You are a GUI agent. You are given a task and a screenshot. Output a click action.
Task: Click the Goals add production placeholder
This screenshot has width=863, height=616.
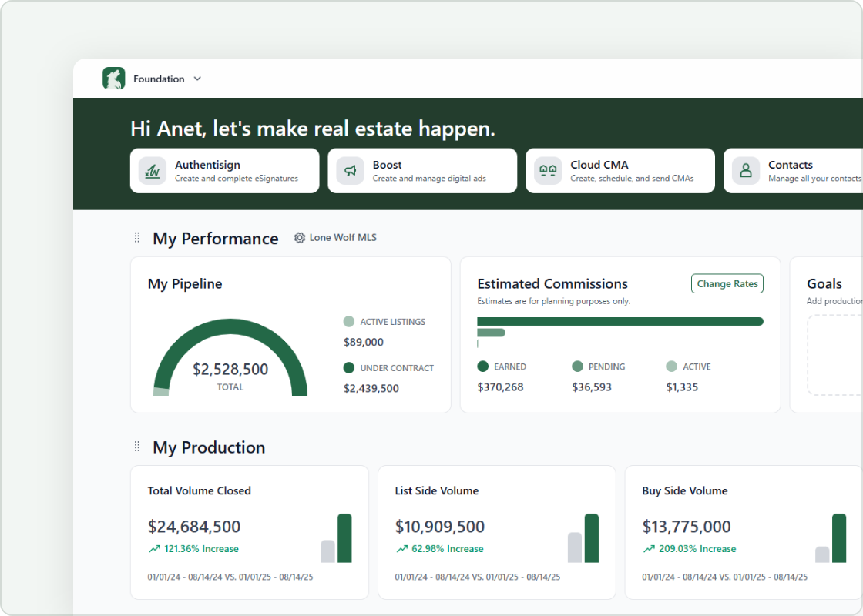click(x=835, y=355)
